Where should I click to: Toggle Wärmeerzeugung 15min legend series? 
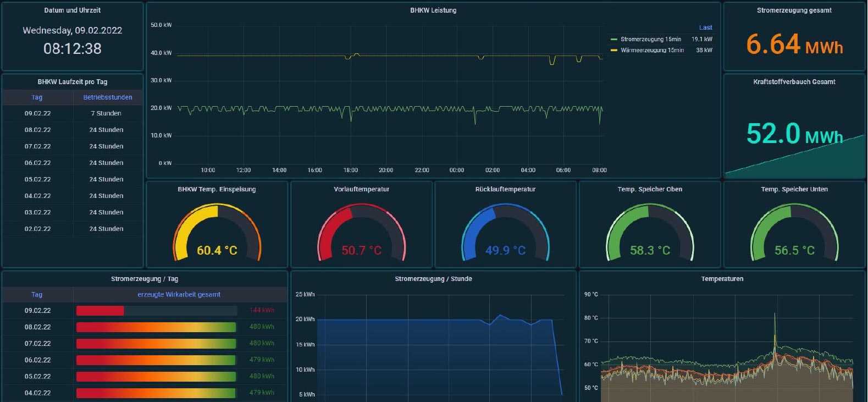[652, 50]
